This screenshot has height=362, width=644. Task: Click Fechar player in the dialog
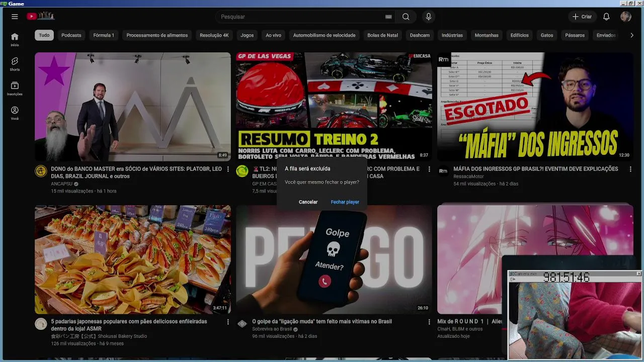point(345,202)
